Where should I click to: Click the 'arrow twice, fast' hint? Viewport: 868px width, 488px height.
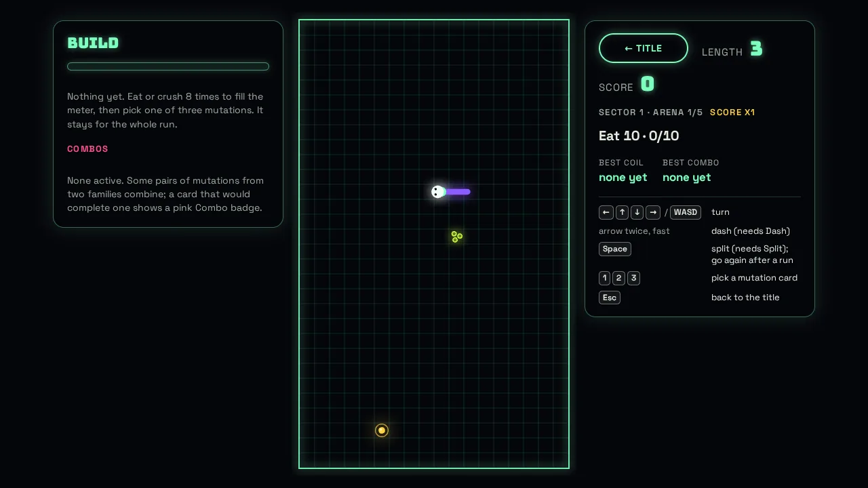(634, 231)
